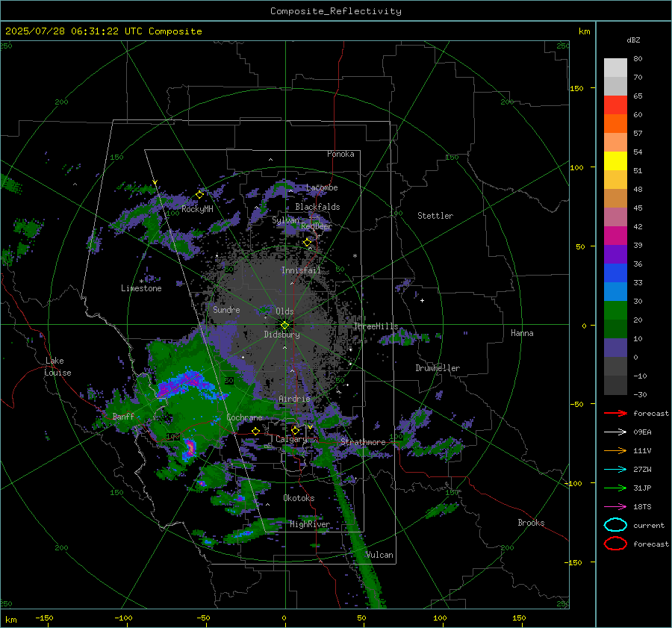Select the Okotoks label
Screen dimensions: 672x628
299,498
